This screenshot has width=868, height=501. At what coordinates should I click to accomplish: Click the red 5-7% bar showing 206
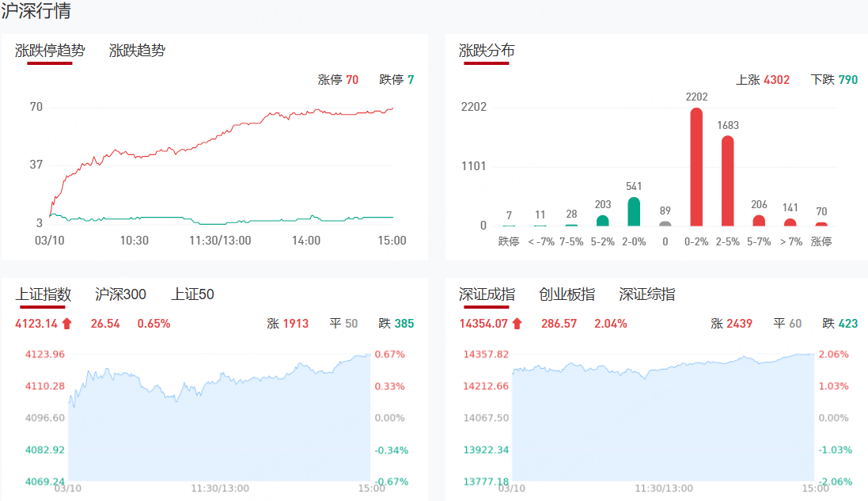[x=759, y=221]
